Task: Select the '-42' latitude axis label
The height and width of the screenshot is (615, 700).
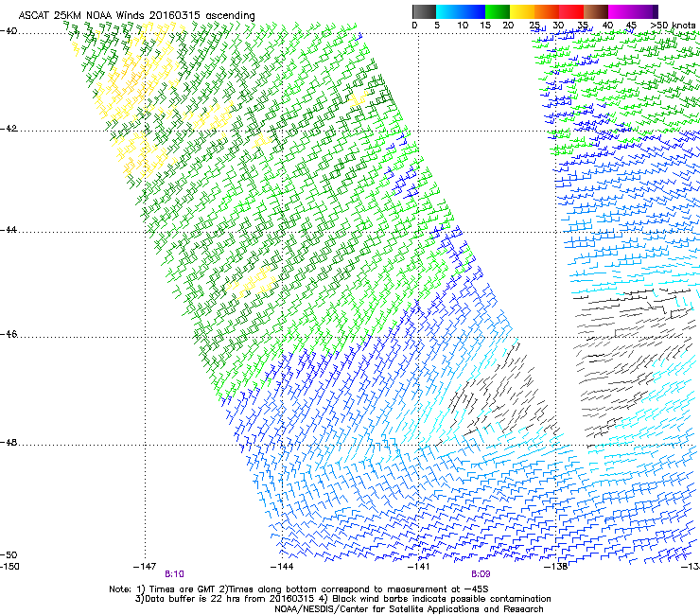Action: 9,128
